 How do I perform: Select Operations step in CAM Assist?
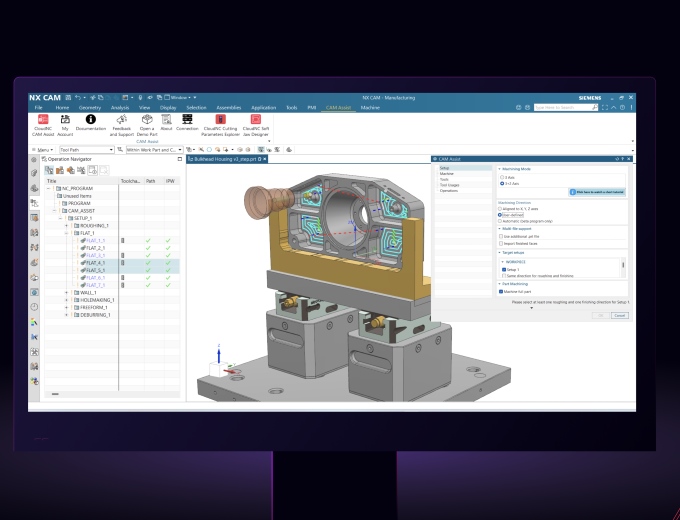click(448, 190)
